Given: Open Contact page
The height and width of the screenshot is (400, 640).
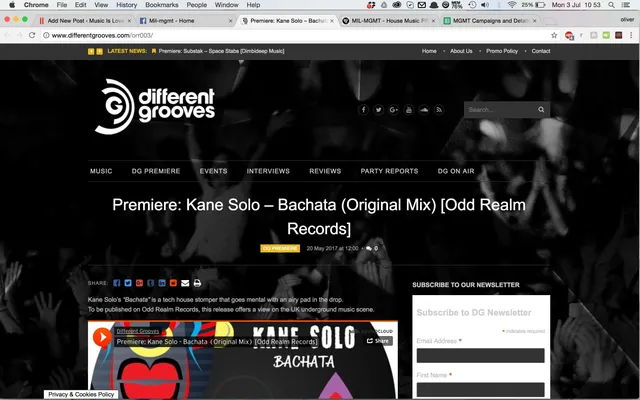Looking at the screenshot, I should (540, 51).
